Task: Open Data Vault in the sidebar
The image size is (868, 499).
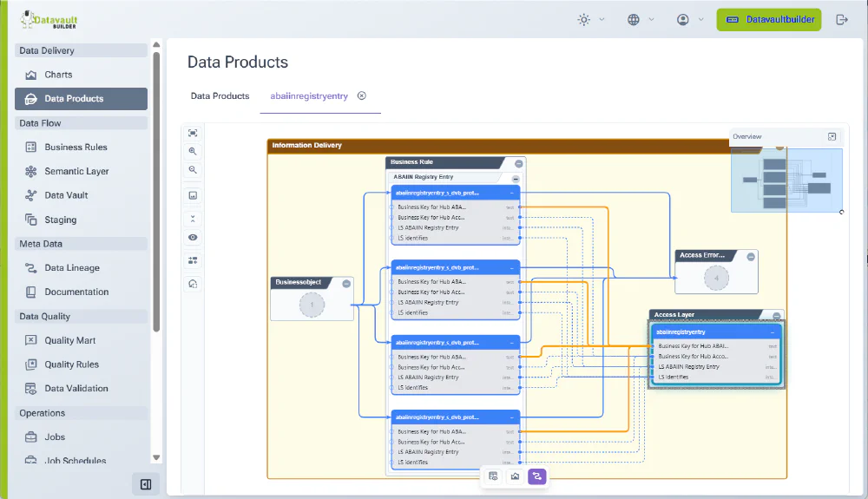Action: (81, 195)
